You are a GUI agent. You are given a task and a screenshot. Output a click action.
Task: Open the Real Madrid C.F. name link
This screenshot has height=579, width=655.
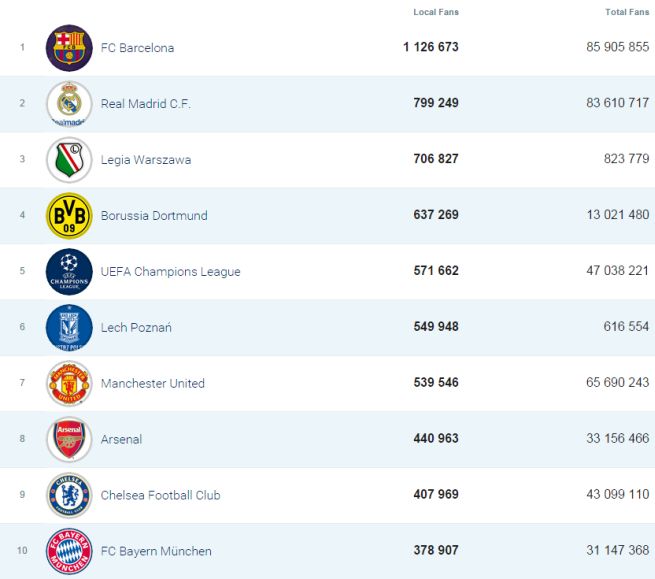click(145, 104)
